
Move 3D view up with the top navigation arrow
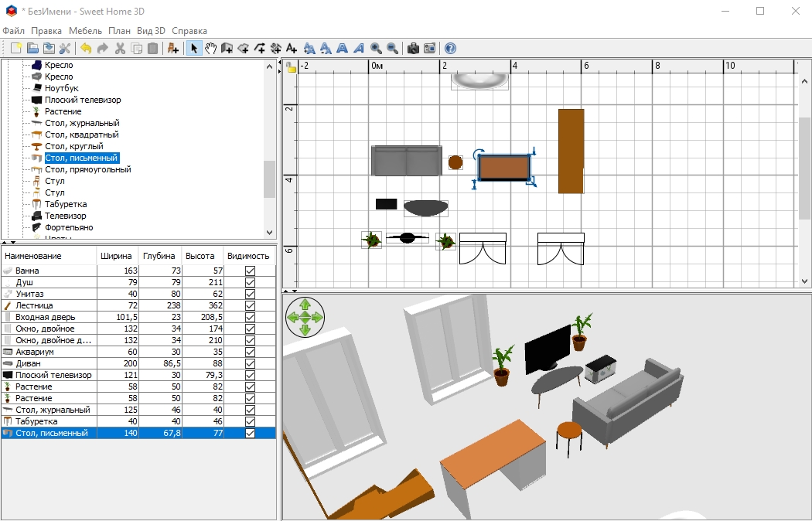(305, 305)
